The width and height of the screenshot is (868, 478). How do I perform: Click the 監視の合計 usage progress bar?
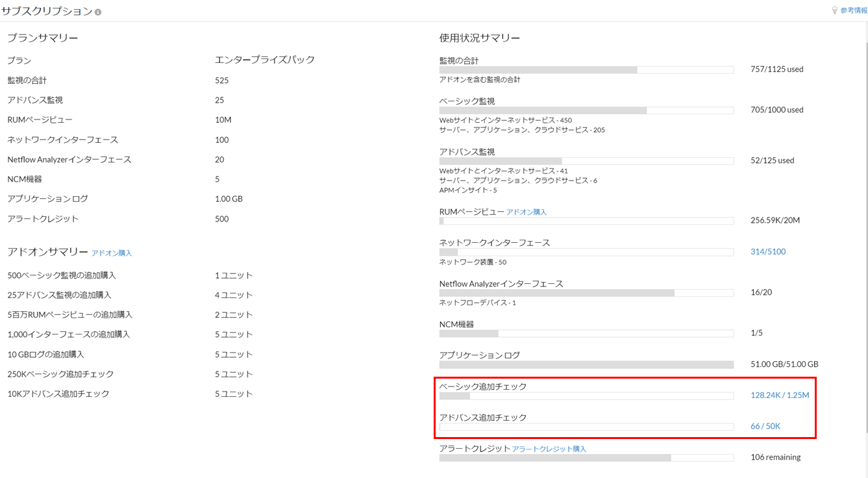[x=586, y=69]
